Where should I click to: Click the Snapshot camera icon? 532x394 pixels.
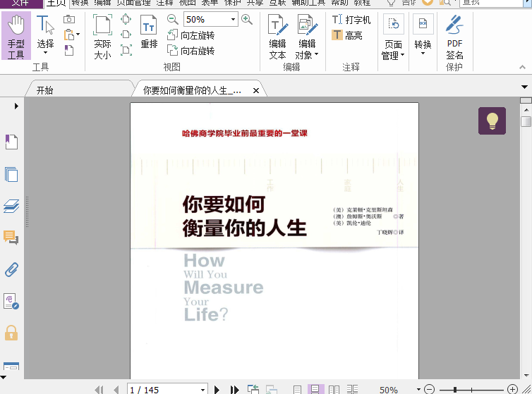click(69, 19)
